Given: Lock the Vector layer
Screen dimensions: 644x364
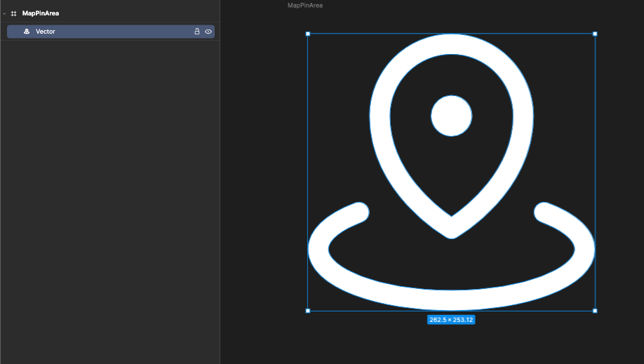Looking at the screenshot, I should pos(197,32).
